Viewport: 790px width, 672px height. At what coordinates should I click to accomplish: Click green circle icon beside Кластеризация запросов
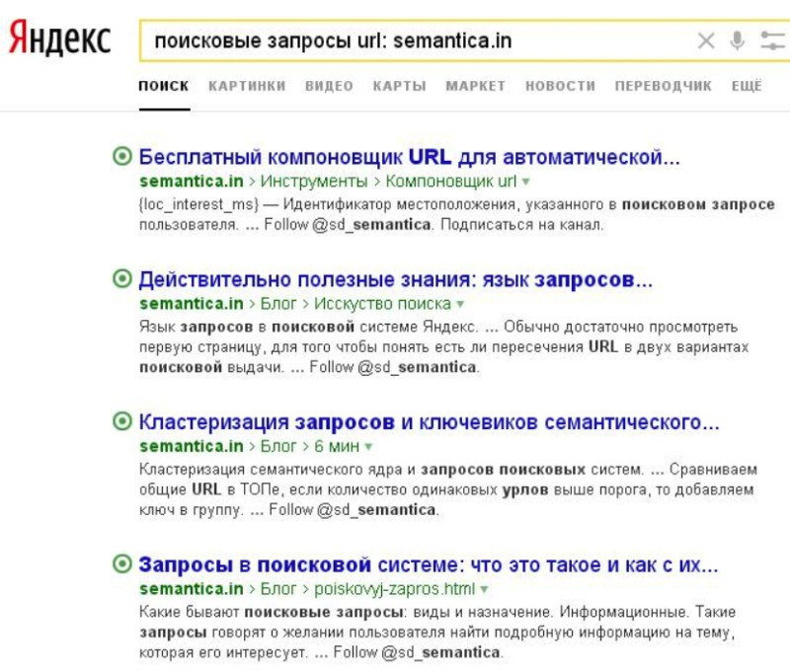121,421
